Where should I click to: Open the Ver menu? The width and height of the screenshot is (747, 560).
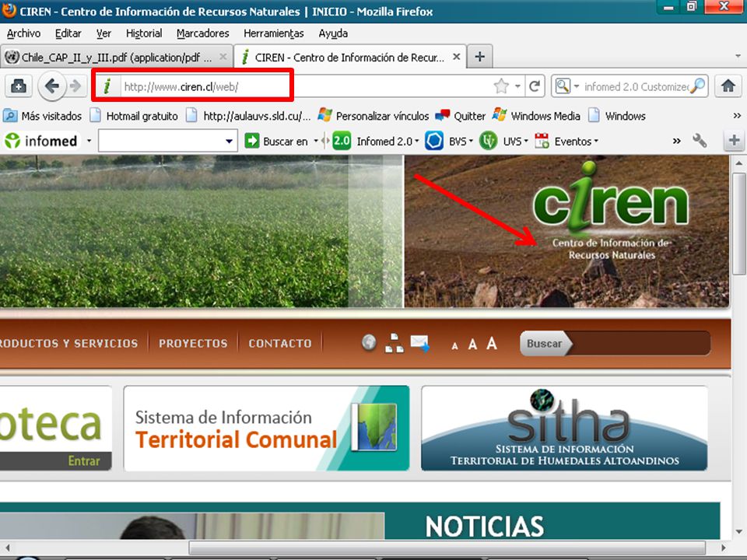(x=103, y=33)
